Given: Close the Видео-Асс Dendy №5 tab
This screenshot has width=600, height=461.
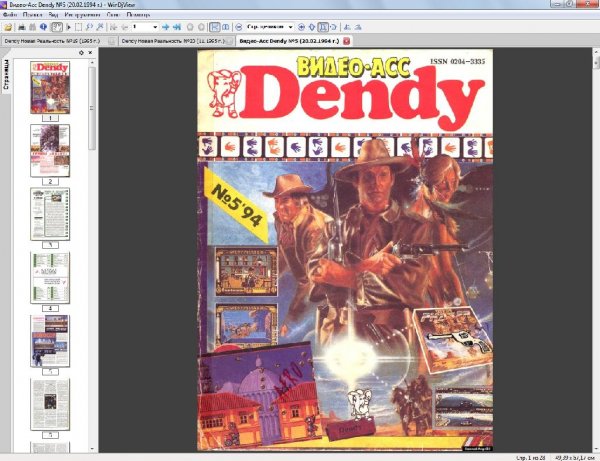Looking at the screenshot, I should [x=346, y=42].
